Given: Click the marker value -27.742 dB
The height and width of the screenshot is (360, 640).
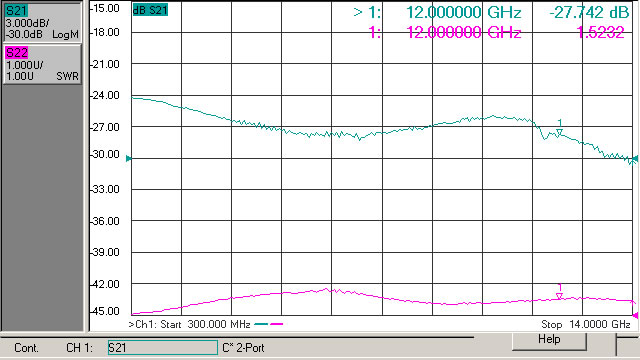Looking at the screenshot, I should coord(589,13).
